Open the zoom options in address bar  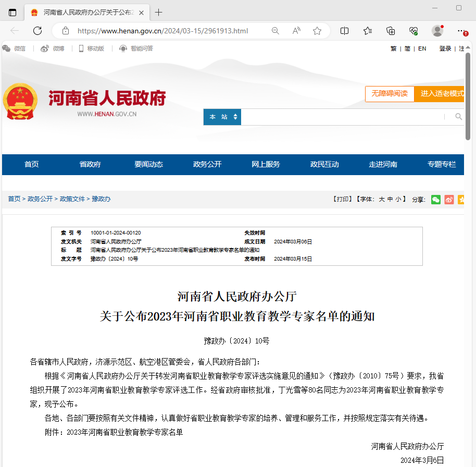[275, 31]
